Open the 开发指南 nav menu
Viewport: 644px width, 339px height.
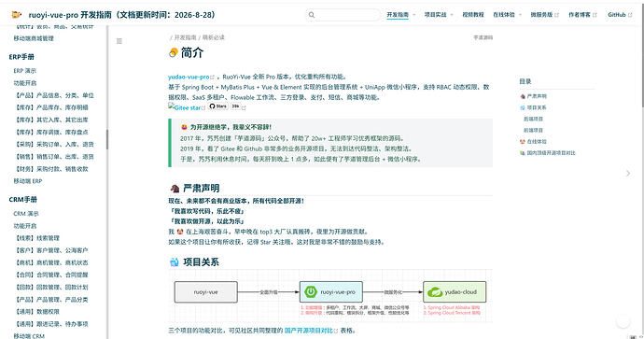[398, 15]
